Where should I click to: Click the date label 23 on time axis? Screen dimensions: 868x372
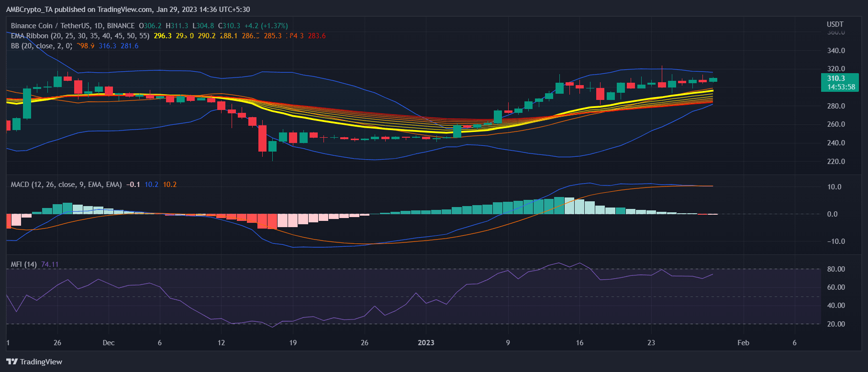(x=651, y=343)
